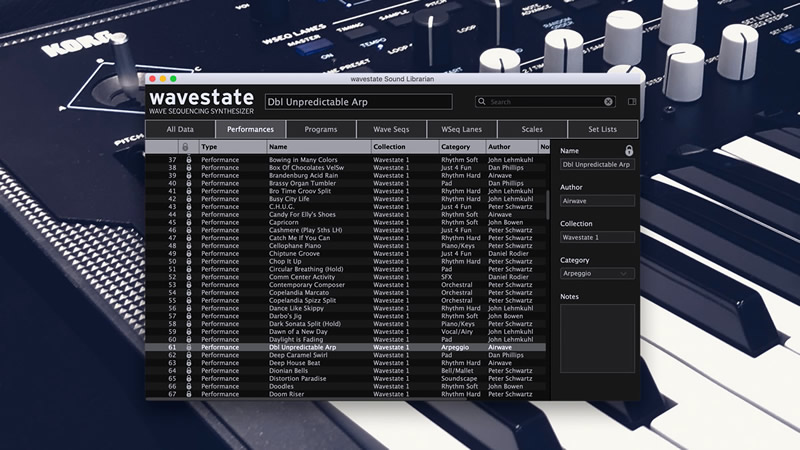Click lock icon on row 40
Image resolution: width=800 pixels, height=450 pixels.
click(x=189, y=183)
